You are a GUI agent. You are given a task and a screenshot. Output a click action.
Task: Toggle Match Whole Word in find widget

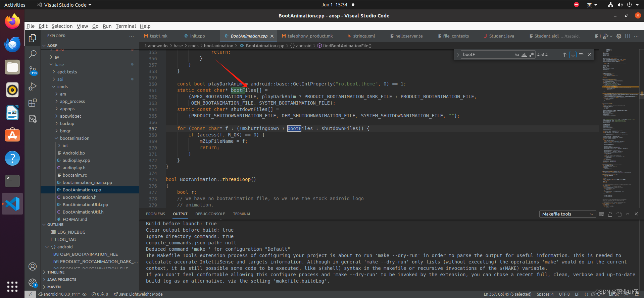524,55
